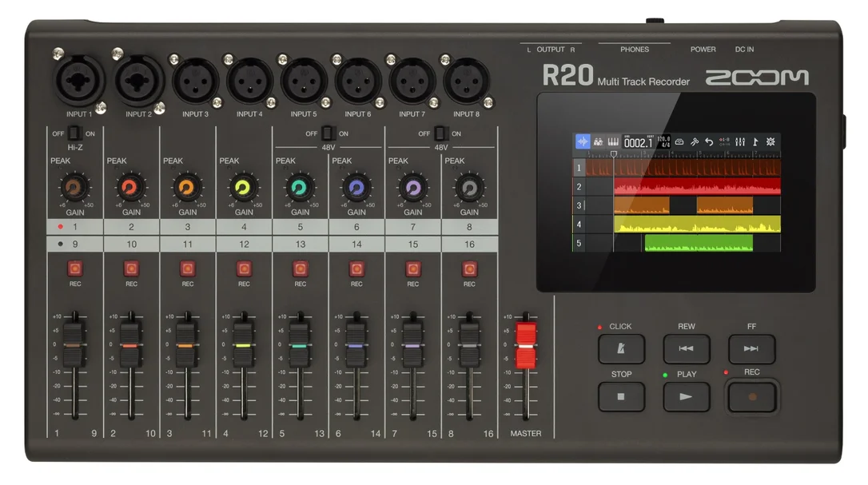Tap the marker flag icon

coord(755,141)
